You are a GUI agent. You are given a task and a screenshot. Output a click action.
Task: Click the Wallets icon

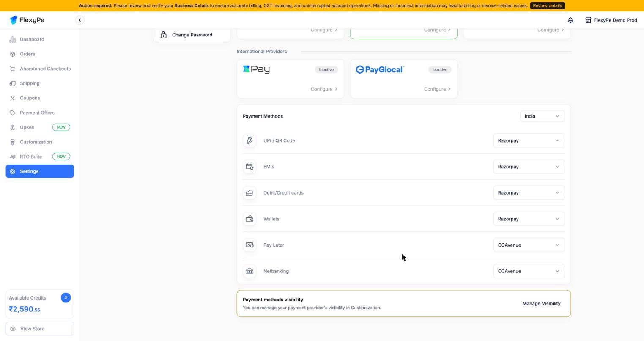[249, 219]
